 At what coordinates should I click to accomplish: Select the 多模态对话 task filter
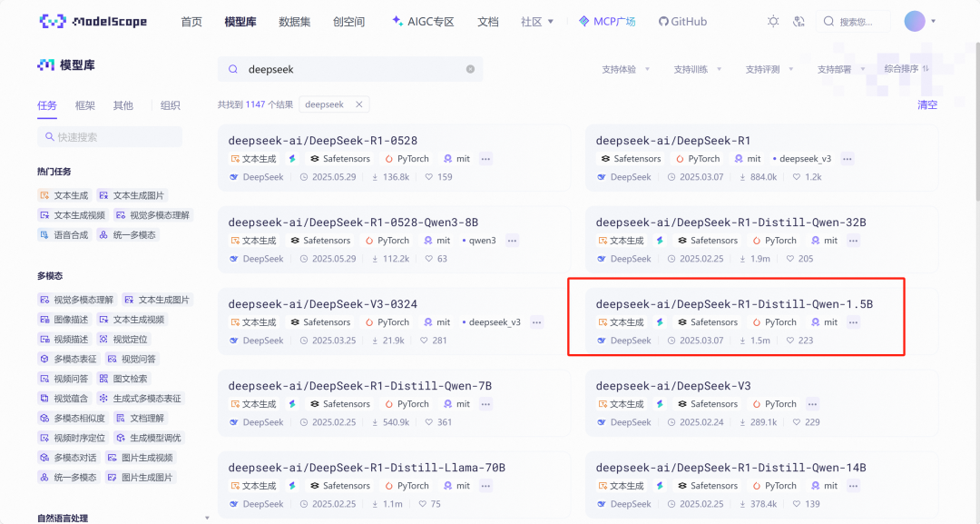(x=68, y=458)
